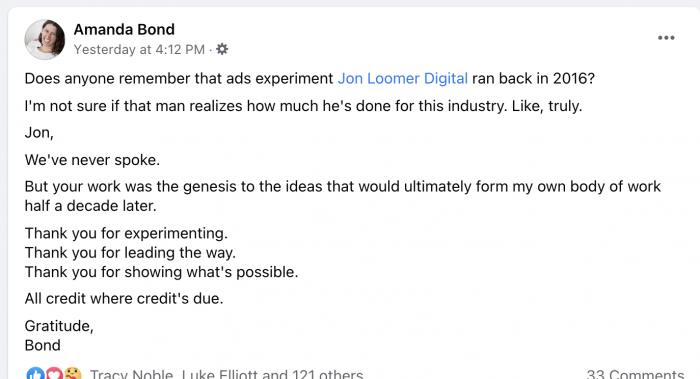The height and width of the screenshot is (379, 700).
Task: Click the 'We've never spoke.' sentence
Action: [x=92, y=160]
